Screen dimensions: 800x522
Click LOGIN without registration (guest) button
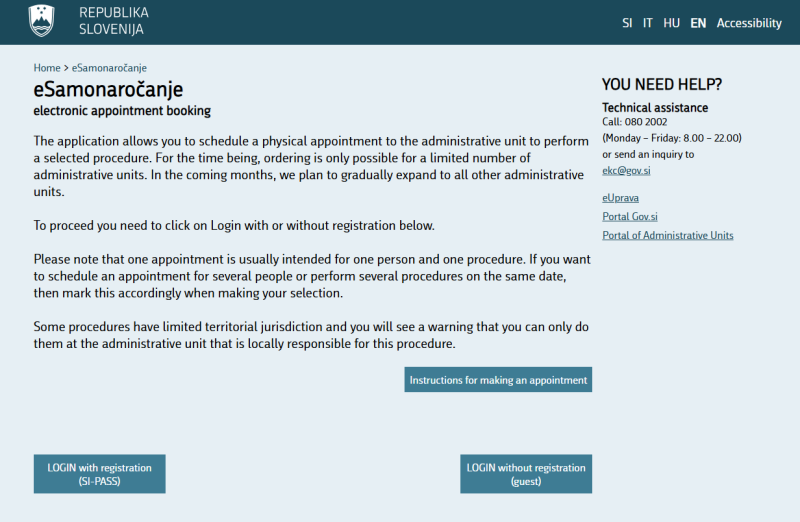point(526,474)
